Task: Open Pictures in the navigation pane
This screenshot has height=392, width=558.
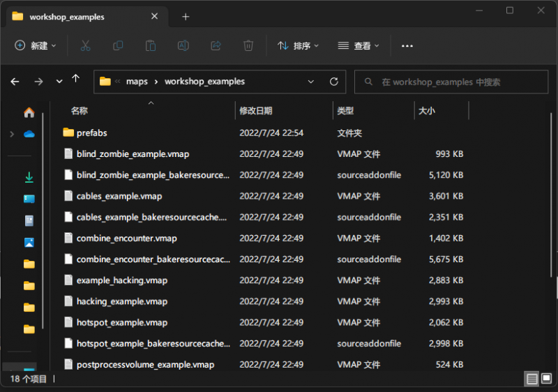Action: pyautogui.click(x=29, y=243)
